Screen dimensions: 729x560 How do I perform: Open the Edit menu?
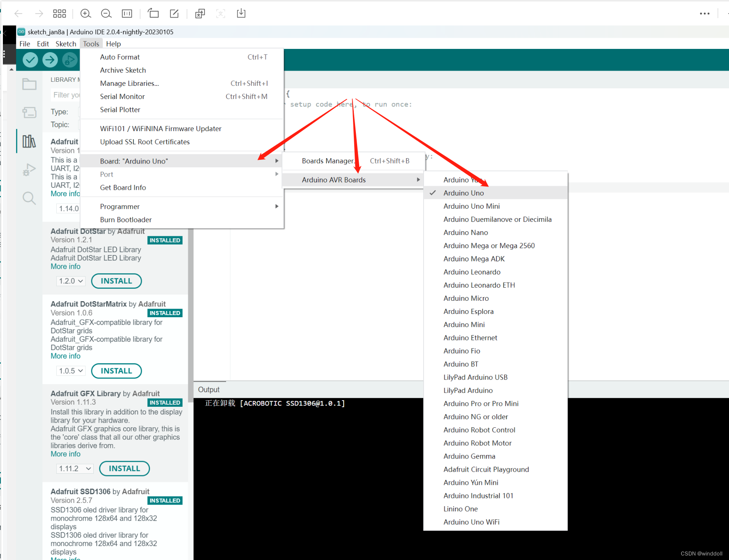pyautogui.click(x=43, y=44)
